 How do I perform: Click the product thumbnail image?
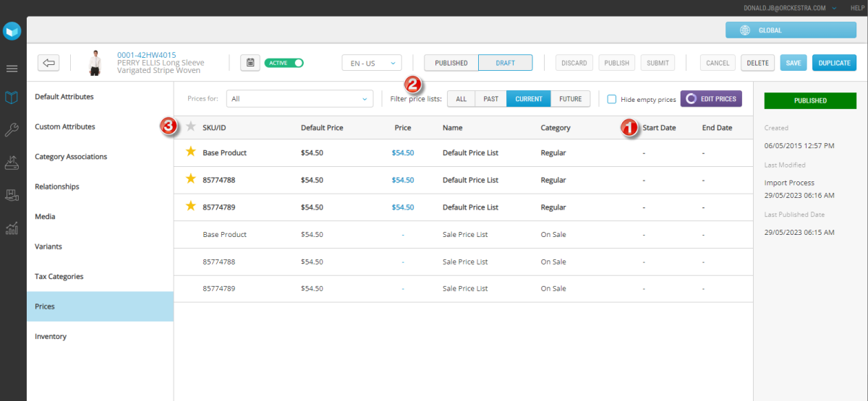(x=94, y=63)
